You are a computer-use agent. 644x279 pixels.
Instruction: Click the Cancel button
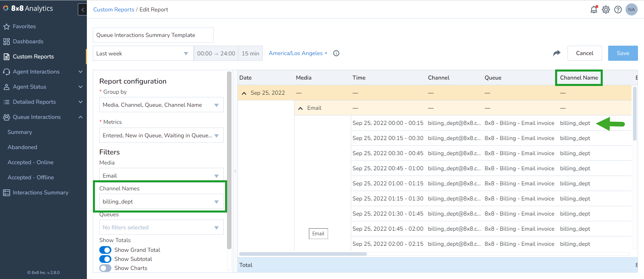click(585, 53)
